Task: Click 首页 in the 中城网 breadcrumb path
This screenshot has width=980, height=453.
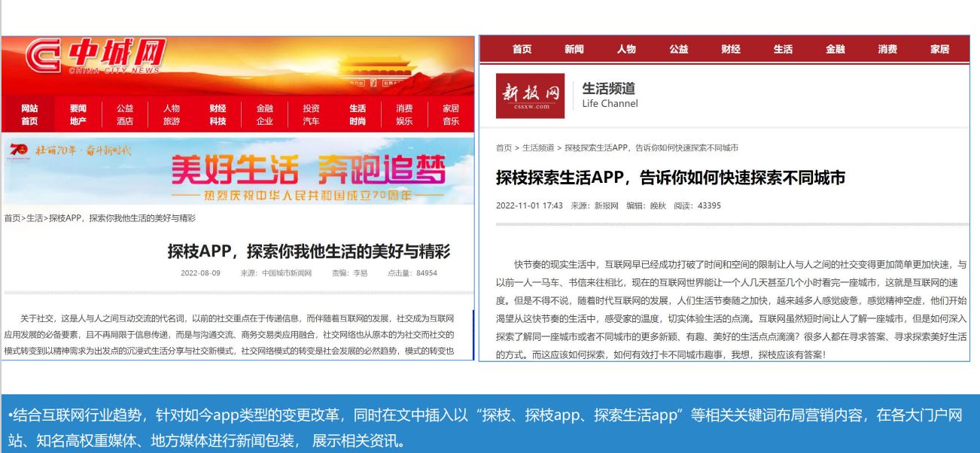Action: [12, 218]
